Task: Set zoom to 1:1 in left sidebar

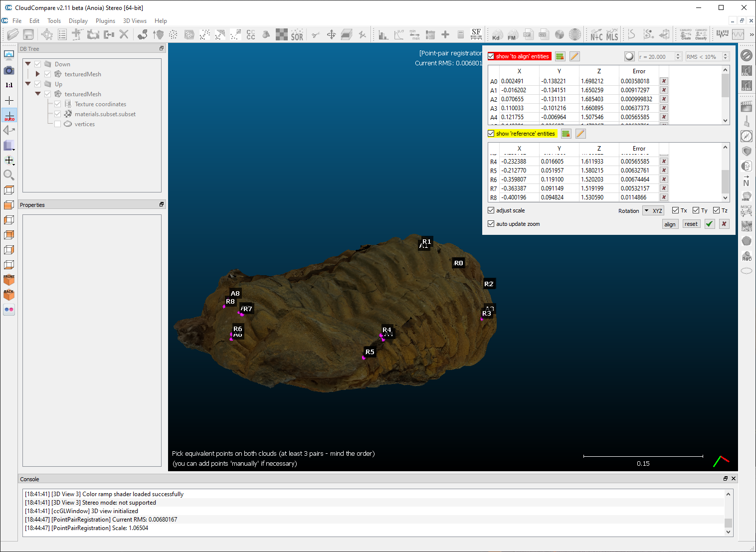Action: click(9, 85)
